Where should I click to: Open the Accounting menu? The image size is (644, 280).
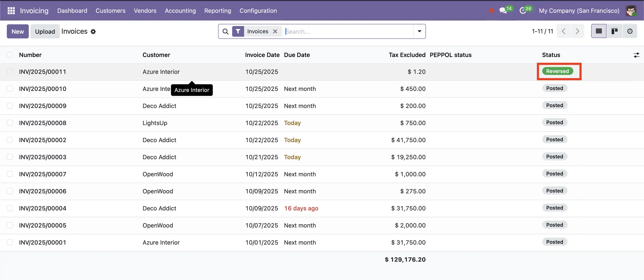coord(180,10)
